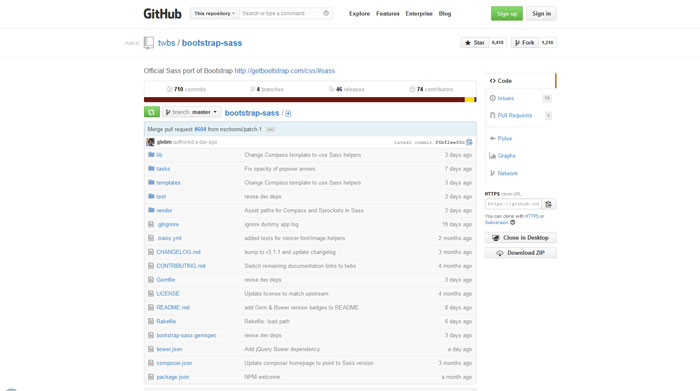Open the search help question icon
This screenshot has width=700, height=391.
(x=326, y=13)
